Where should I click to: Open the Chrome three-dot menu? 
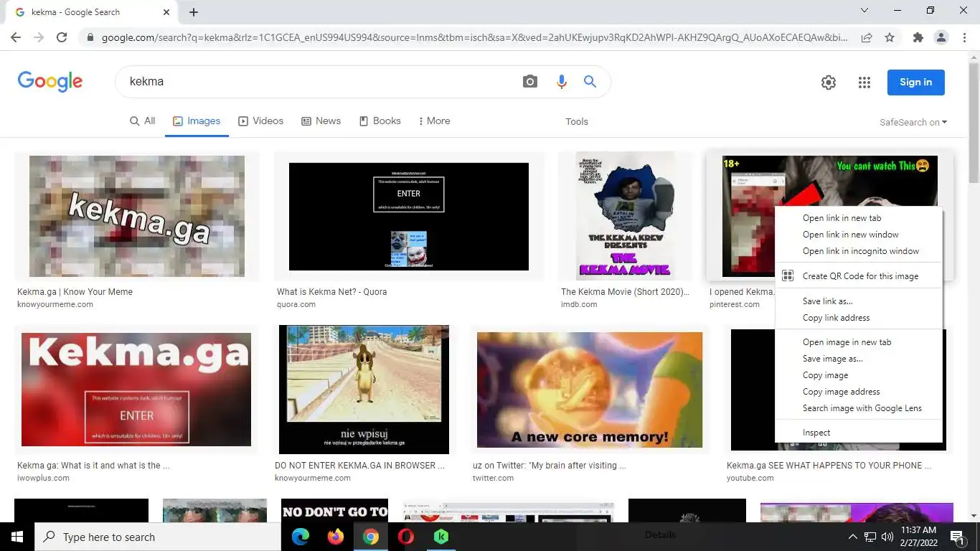pos(965,37)
